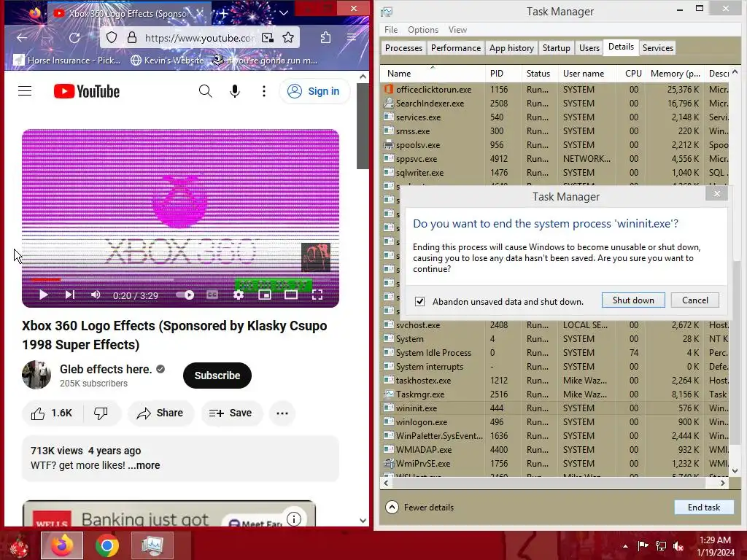Mute the video player volume
Screen dimensions: 747x560
pyautogui.click(x=96, y=295)
